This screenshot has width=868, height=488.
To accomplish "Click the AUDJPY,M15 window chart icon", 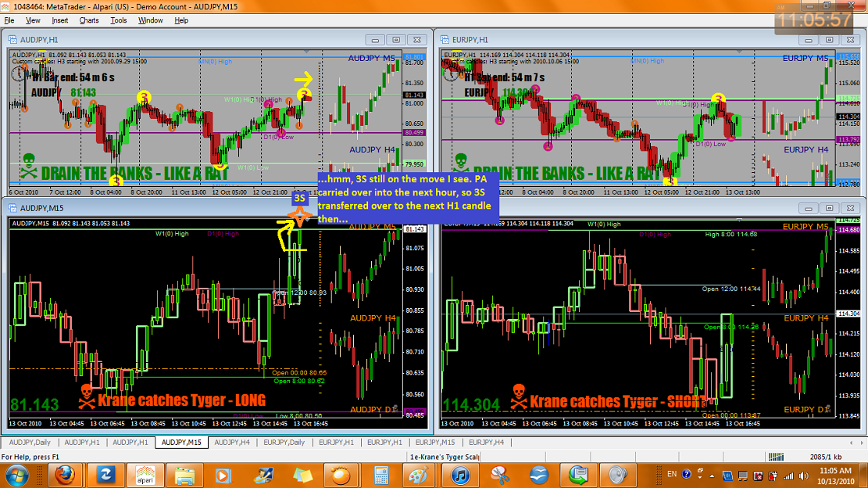I will coord(13,208).
